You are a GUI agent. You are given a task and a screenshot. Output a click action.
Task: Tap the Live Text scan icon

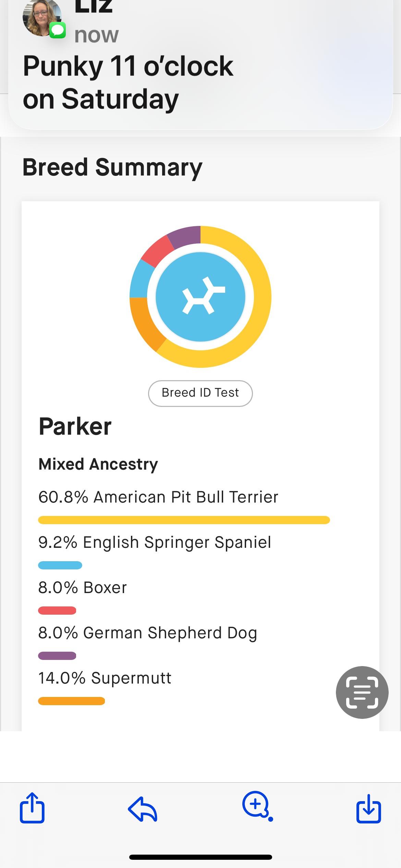[x=362, y=692]
